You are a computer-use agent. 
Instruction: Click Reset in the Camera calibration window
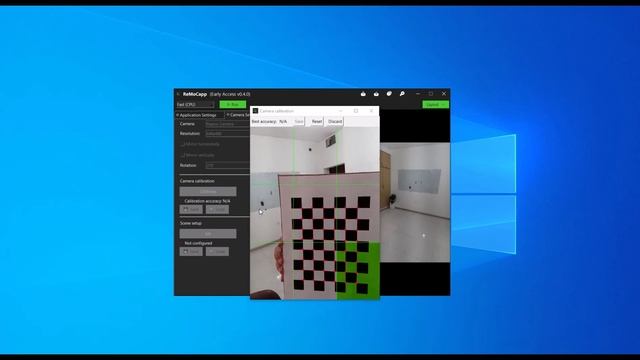point(317,122)
